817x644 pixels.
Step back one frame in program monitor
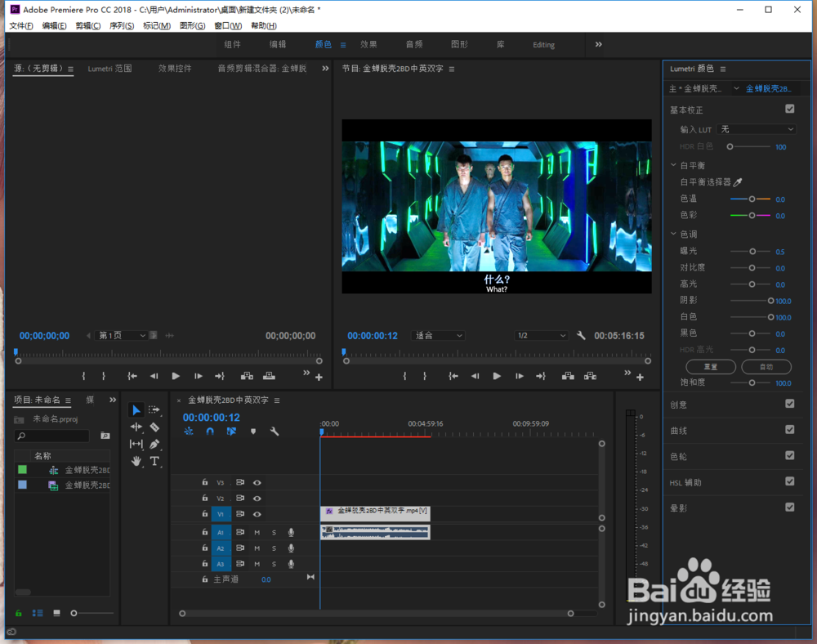[x=475, y=376]
